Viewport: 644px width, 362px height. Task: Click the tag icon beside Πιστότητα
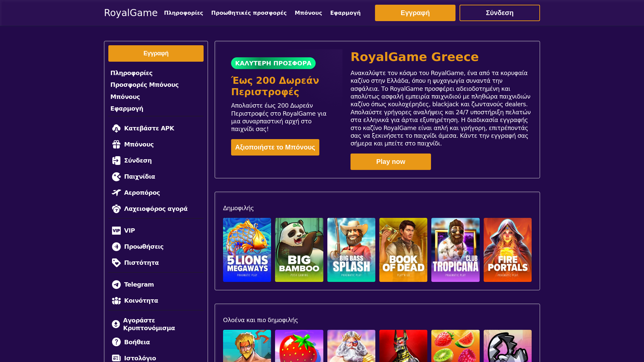tap(116, 263)
